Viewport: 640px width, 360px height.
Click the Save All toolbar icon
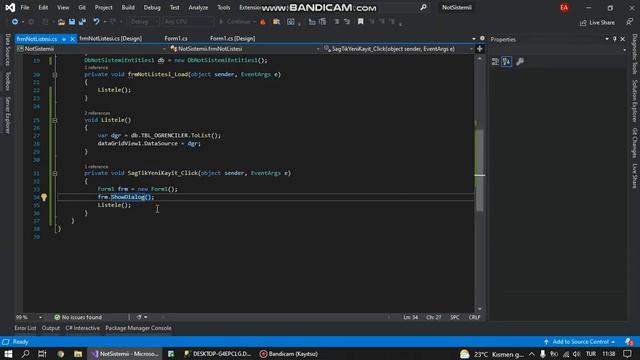point(82,22)
